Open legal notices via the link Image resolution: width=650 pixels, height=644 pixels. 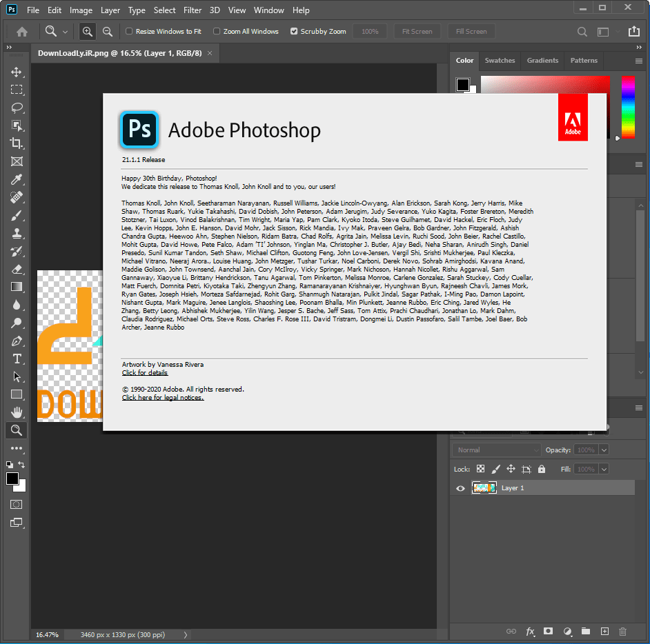click(x=162, y=397)
